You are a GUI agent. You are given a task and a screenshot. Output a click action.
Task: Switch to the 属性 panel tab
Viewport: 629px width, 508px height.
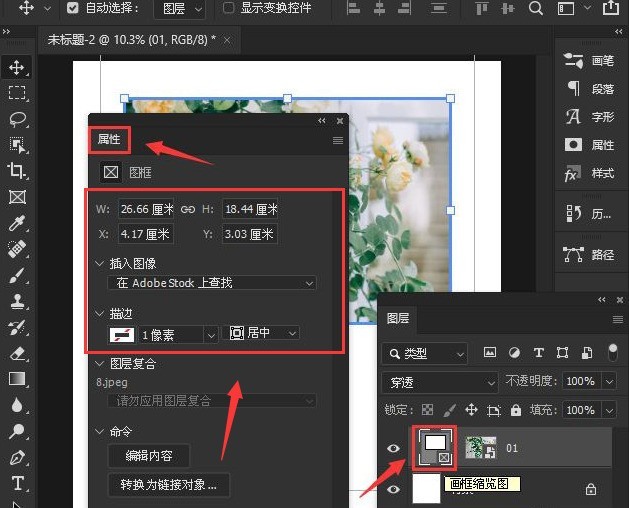[108, 139]
